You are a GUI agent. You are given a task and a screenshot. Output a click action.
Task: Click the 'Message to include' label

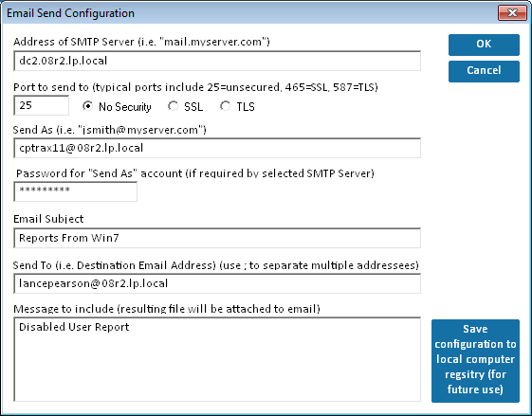click(167, 309)
